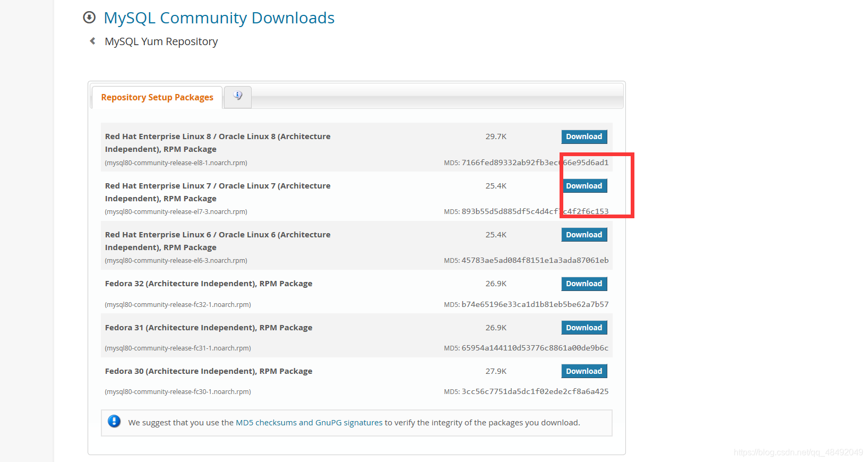
Task: Click the MD5 value 3cc56c7751da5dc1f02ede2cf8a6a425
Action: [535, 391]
